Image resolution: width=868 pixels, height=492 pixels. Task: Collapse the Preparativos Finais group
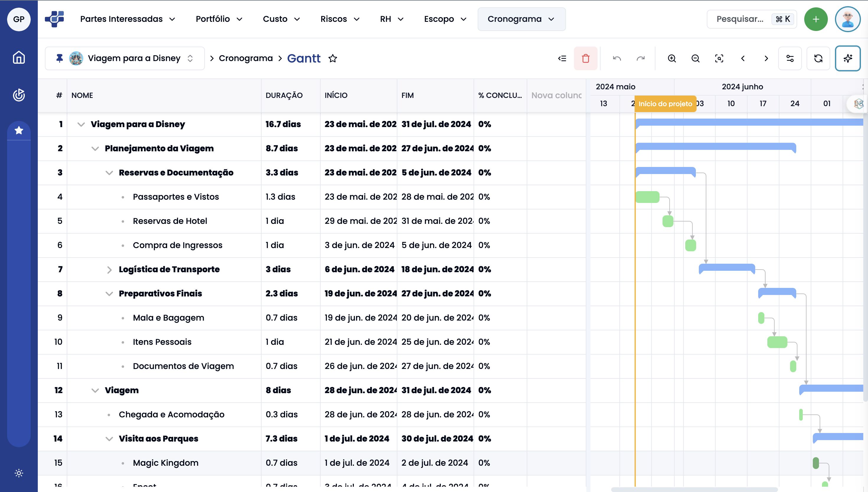click(109, 293)
